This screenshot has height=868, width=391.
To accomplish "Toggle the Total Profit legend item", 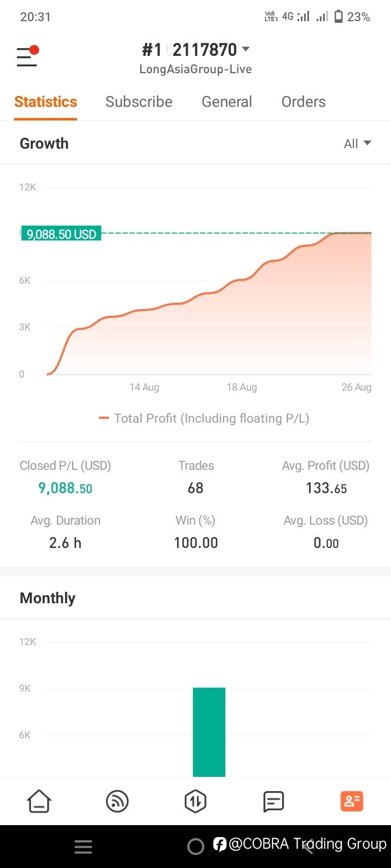I will coord(204,418).
